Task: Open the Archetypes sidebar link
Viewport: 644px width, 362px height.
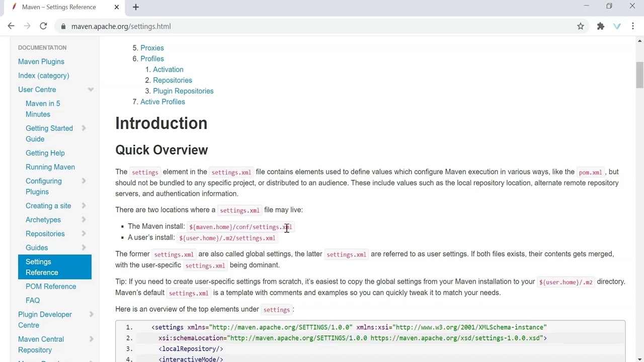Action: click(x=43, y=220)
